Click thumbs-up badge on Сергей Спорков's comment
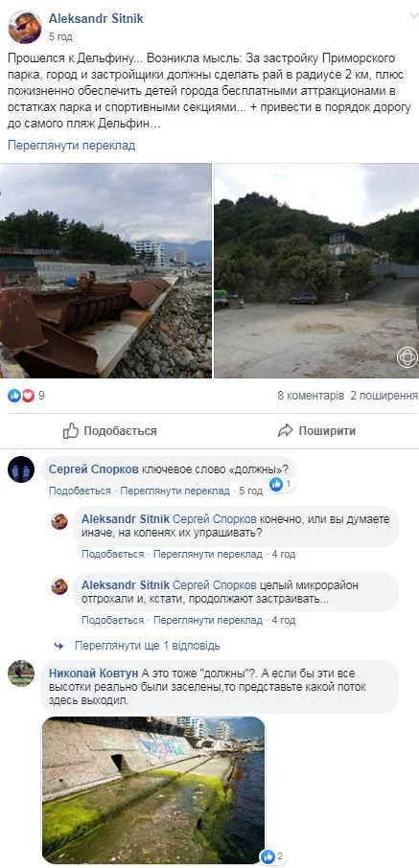The height and width of the screenshot is (868, 419). (x=276, y=485)
